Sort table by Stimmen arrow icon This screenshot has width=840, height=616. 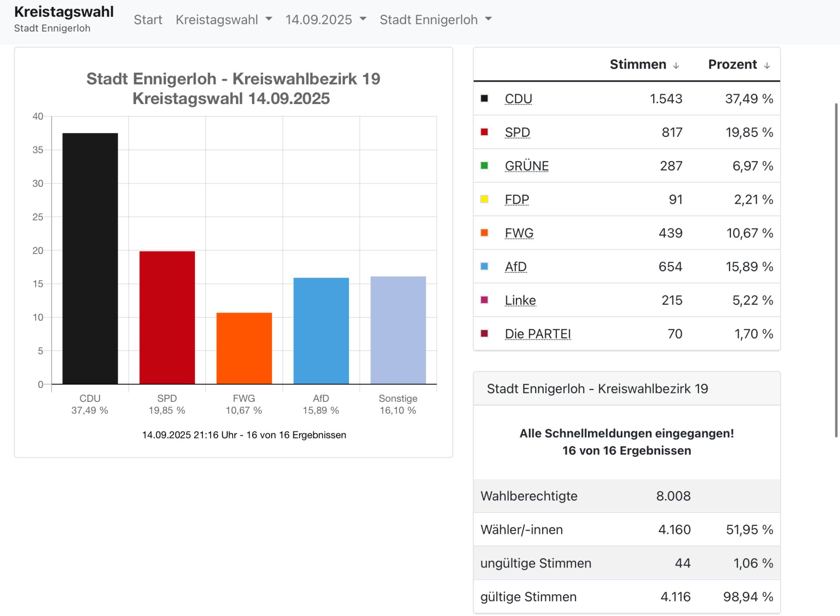(x=676, y=66)
